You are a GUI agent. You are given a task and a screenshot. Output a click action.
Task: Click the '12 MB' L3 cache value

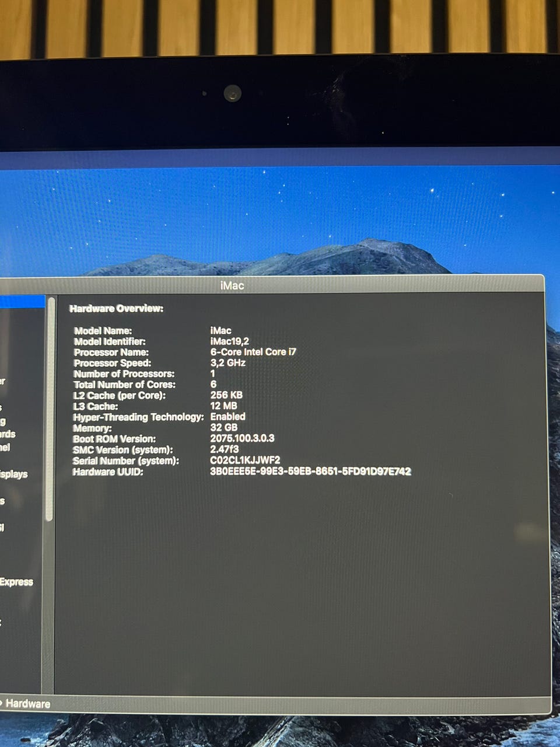[223, 406]
